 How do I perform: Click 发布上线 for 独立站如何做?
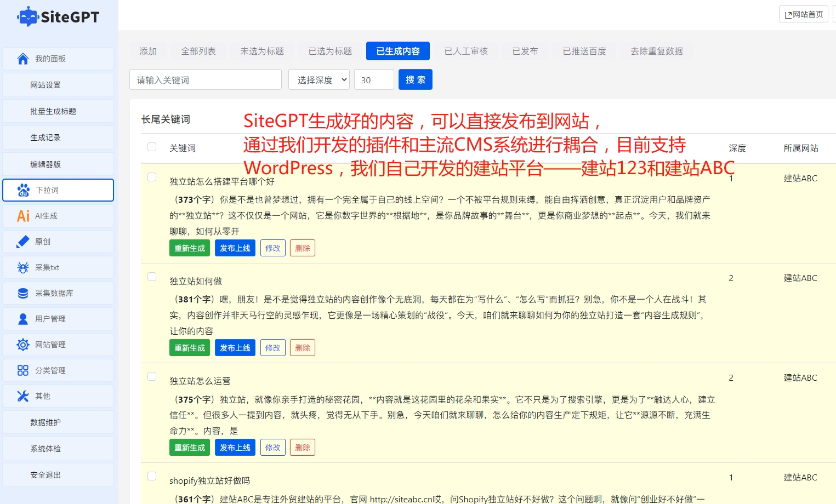(x=235, y=348)
